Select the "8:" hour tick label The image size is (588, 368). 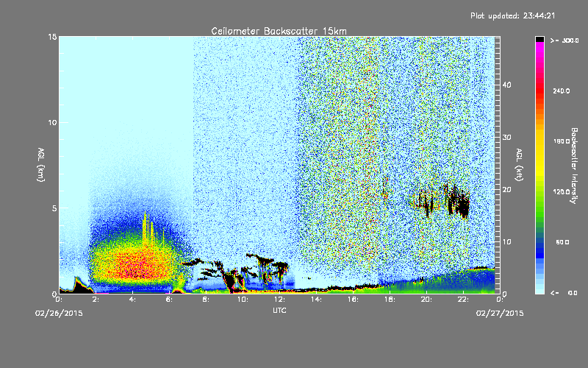tap(207, 300)
